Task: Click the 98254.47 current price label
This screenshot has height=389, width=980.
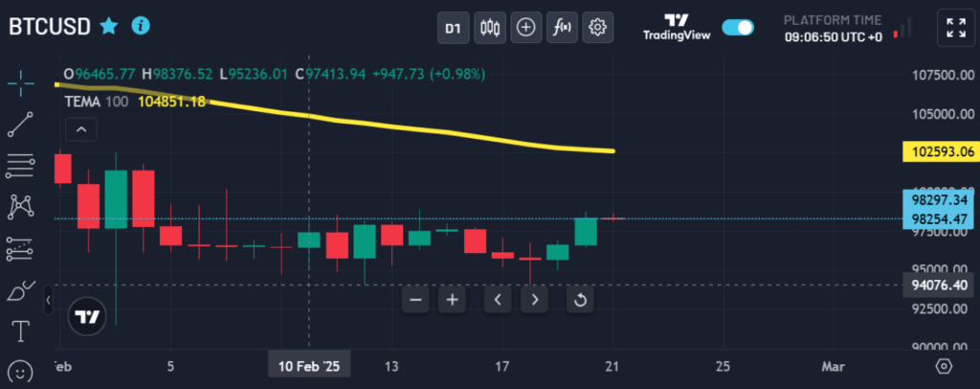Action: tap(939, 219)
